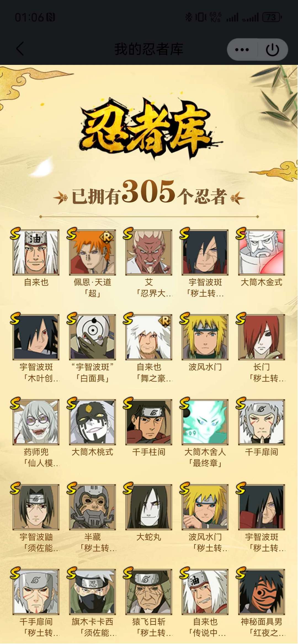Tap the back arrow in the header
This screenshot has width=298, height=644.
(x=20, y=49)
